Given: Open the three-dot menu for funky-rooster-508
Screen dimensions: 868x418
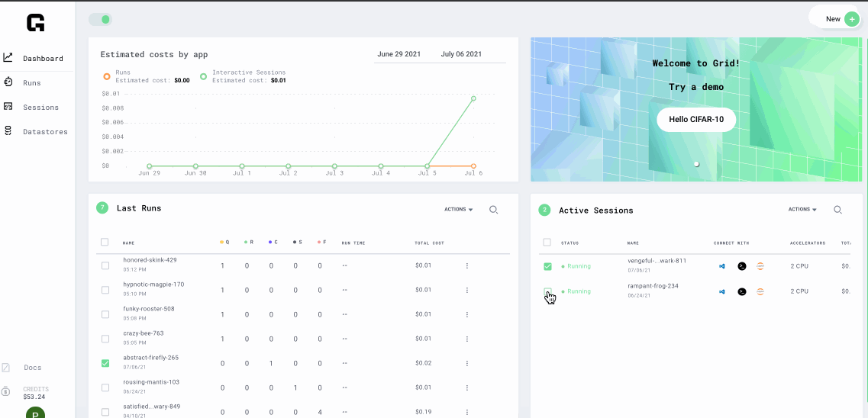Looking at the screenshot, I should point(467,314).
